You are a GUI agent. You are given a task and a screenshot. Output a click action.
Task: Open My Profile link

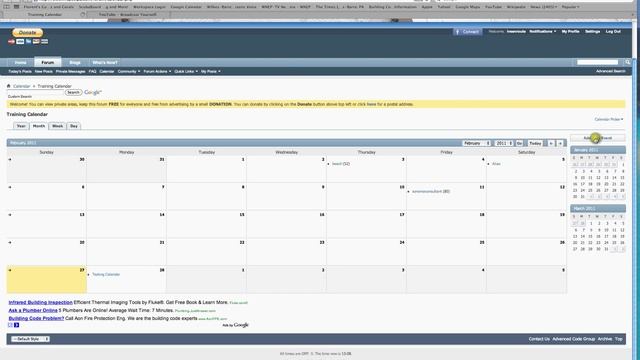pyautogui.click(x=570, y=31)
